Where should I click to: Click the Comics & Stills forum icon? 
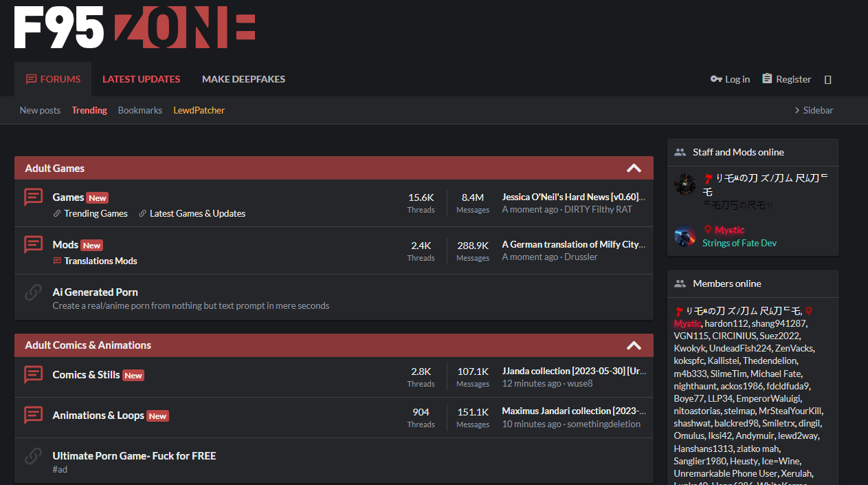(33, 375)
